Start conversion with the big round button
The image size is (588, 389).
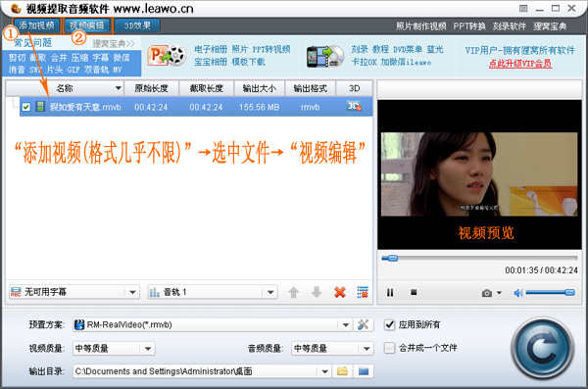(x=542, y=349)
